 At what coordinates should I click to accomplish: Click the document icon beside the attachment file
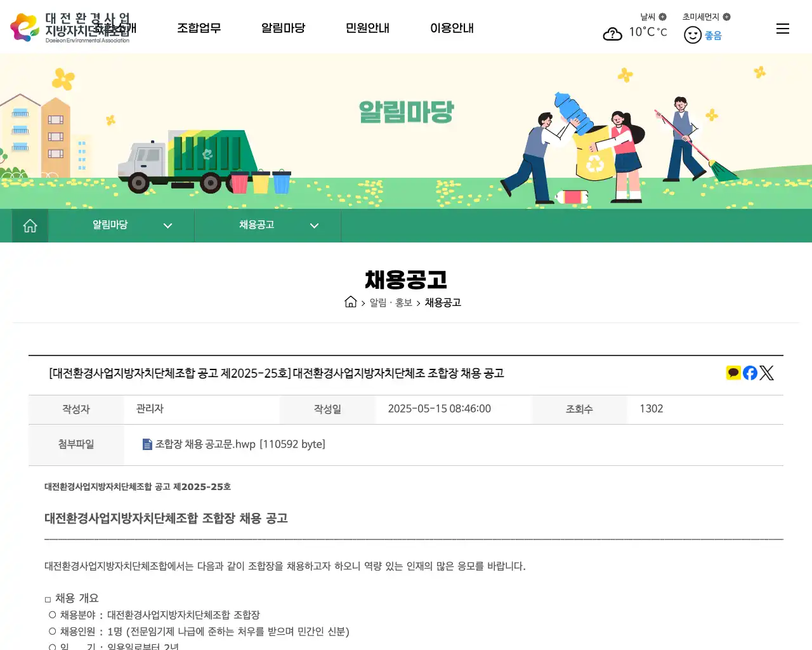(x=147, y=444)
